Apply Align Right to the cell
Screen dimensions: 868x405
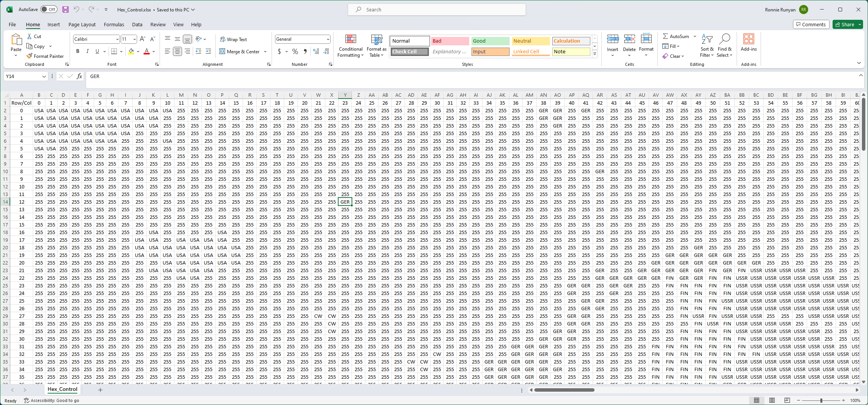(187, 51)
